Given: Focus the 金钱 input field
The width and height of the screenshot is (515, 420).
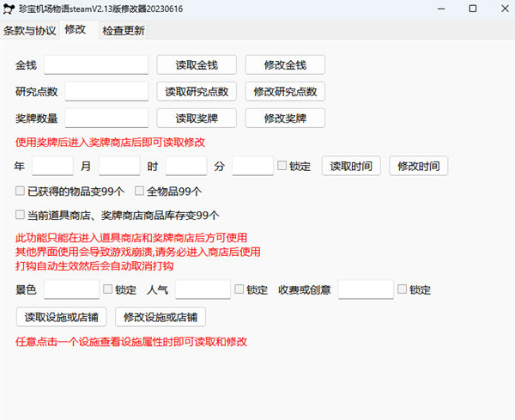Looking at the screenshot, I should (96, 64).
